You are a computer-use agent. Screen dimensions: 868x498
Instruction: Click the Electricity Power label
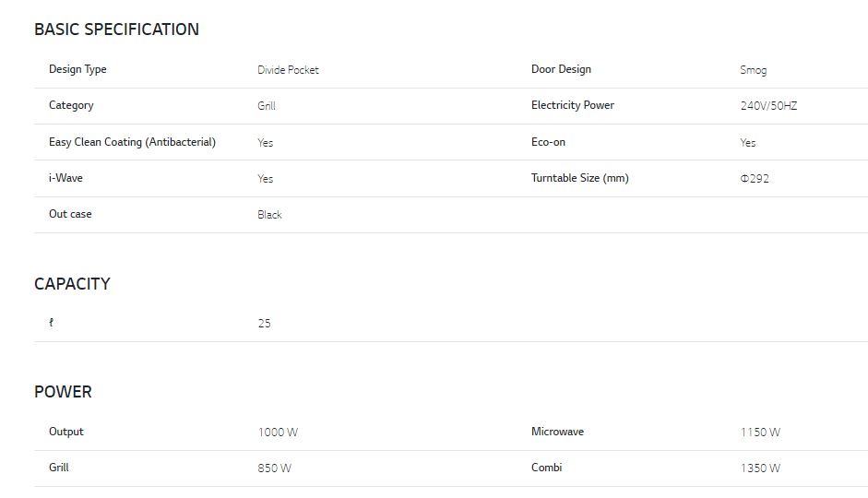[x=572, y=105]
